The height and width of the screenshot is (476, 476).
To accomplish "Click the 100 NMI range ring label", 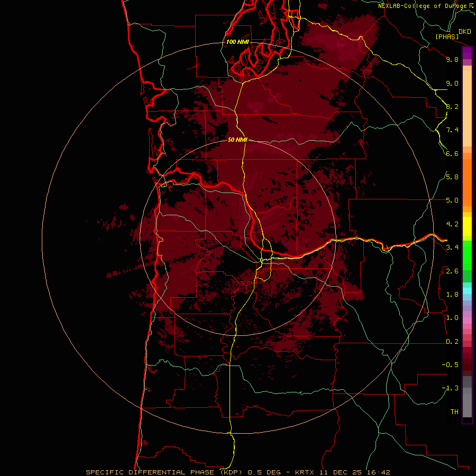I will pyautogui.click(x=237, y=42).
